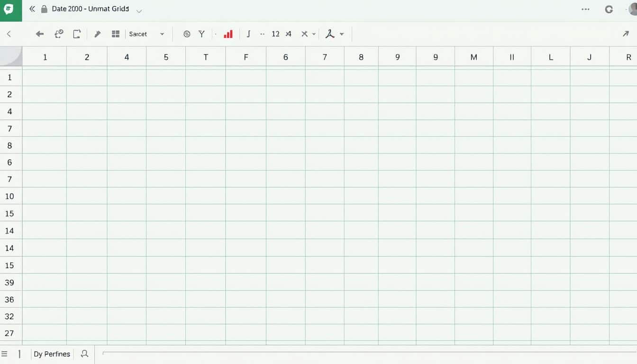Viewport: 637px width, 364px height.
Task: Click the lock icon next to document title
Action: click(x=45, y=9)
